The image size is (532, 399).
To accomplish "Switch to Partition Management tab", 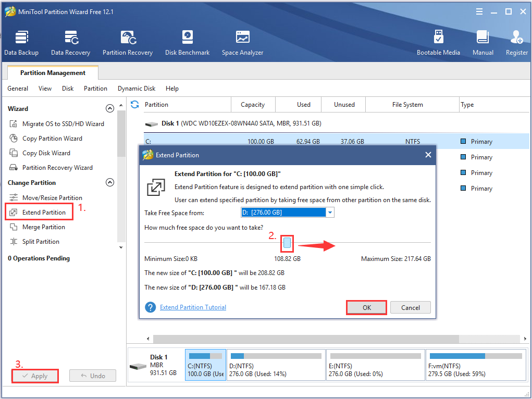I will click(x=53, y=72).
